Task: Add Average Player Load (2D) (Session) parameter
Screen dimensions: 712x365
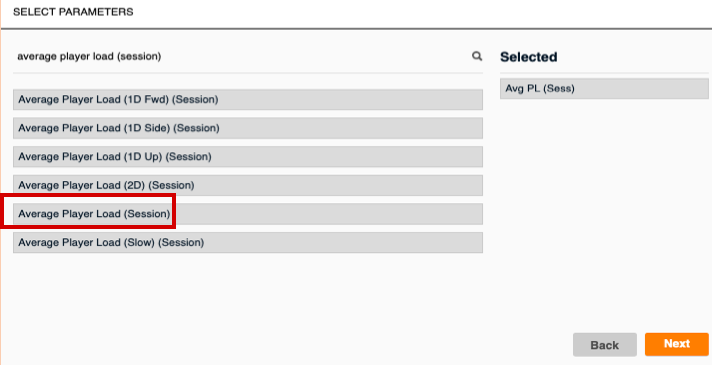Action: 247,185
